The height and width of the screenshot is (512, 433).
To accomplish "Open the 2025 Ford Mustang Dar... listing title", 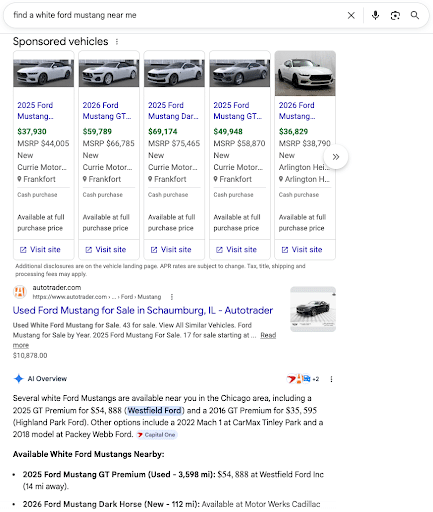I will pos(173,111).
